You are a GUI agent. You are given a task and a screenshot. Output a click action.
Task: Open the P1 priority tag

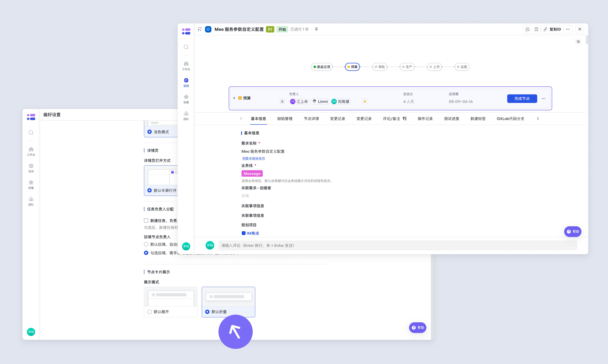tap(270, 29)
